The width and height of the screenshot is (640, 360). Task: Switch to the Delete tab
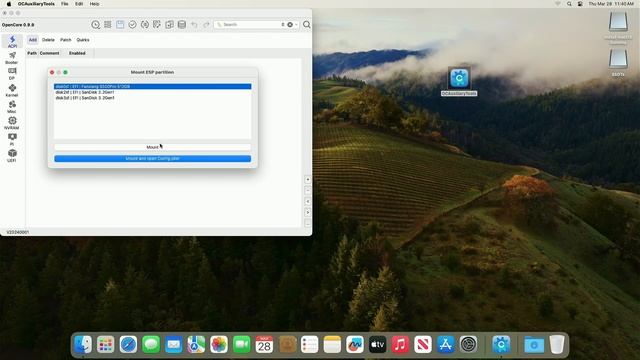pyautogui.click(x=48, y=40)
